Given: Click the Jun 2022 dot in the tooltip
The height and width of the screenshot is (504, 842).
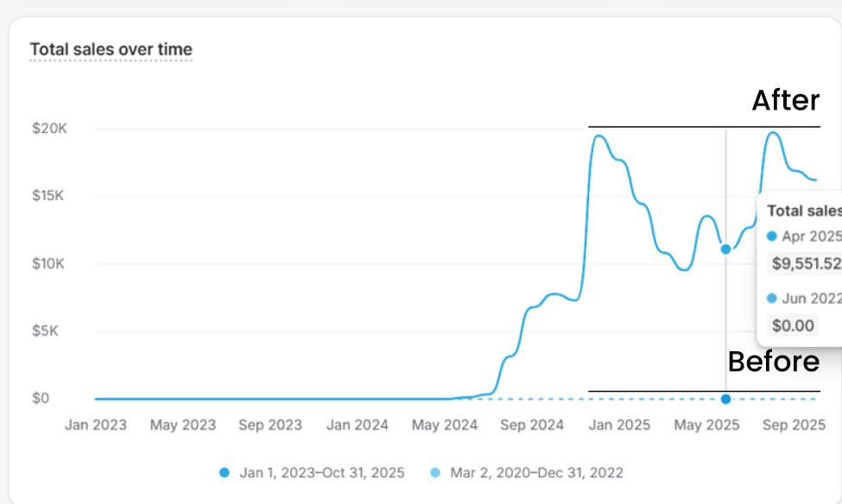Looking at the screenshot, I should [x=772, y=299].
